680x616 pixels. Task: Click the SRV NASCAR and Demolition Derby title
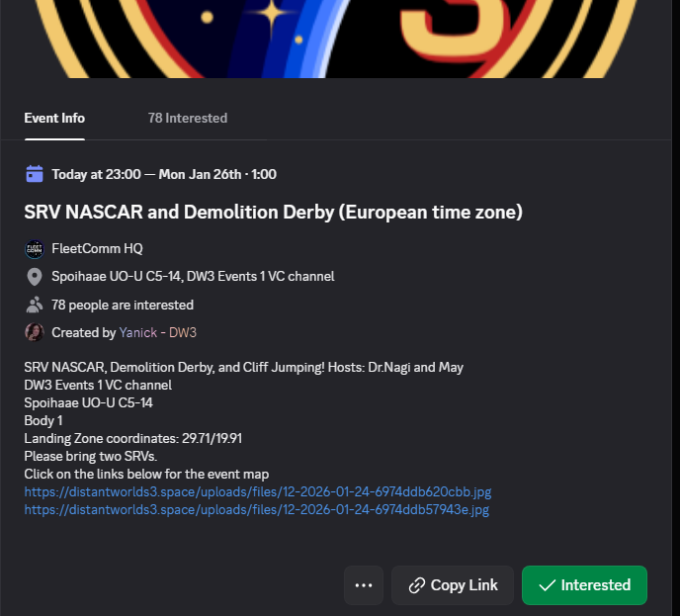click(x=273, y=213)
